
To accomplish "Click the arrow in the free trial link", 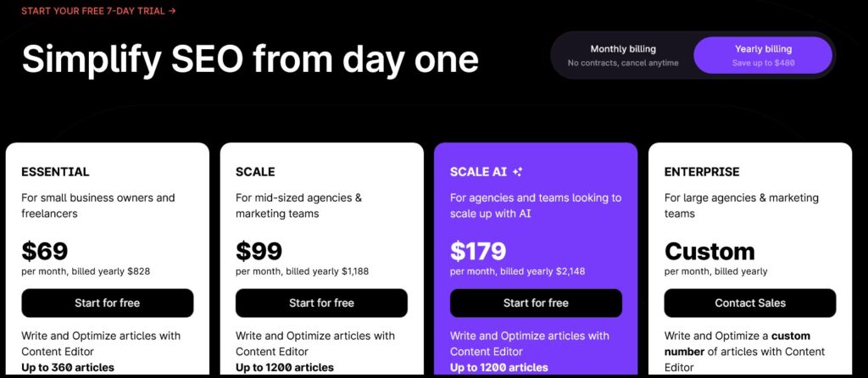I will tap(172, 10).
